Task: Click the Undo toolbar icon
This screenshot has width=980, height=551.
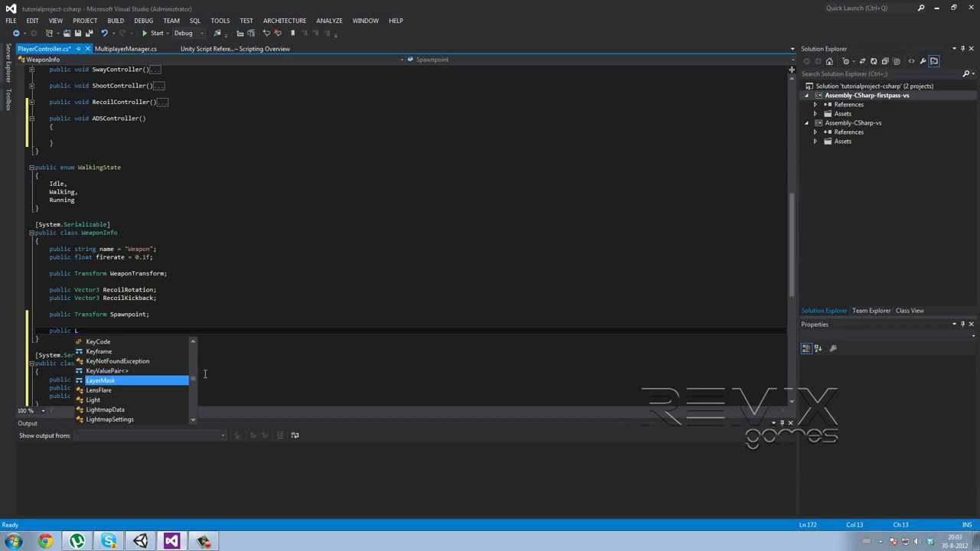Action: pos(104,34)
